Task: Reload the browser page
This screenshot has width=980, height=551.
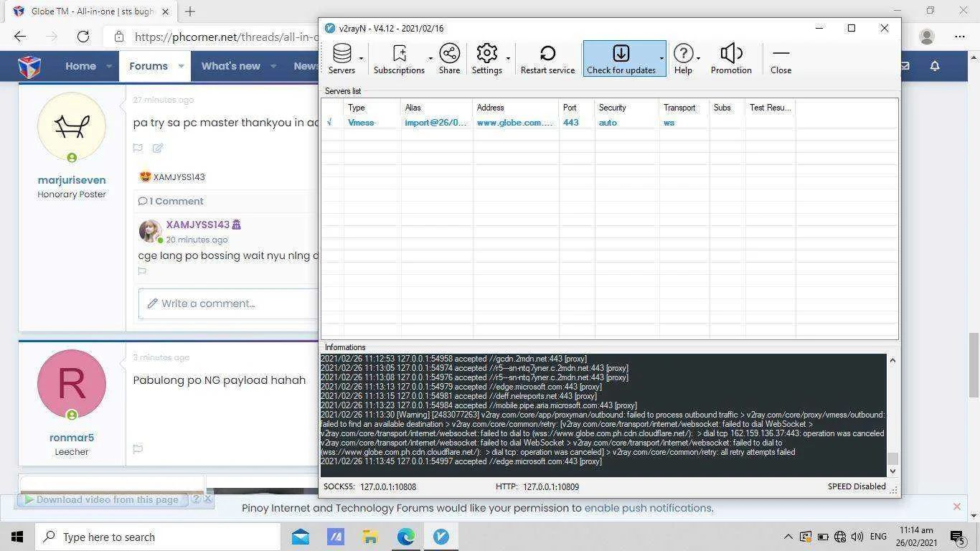Action: [x=83, y=37]
